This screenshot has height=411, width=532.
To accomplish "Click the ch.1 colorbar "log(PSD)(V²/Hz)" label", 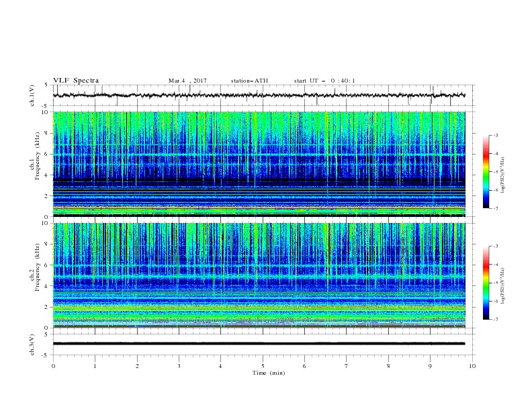I will 503,175.
